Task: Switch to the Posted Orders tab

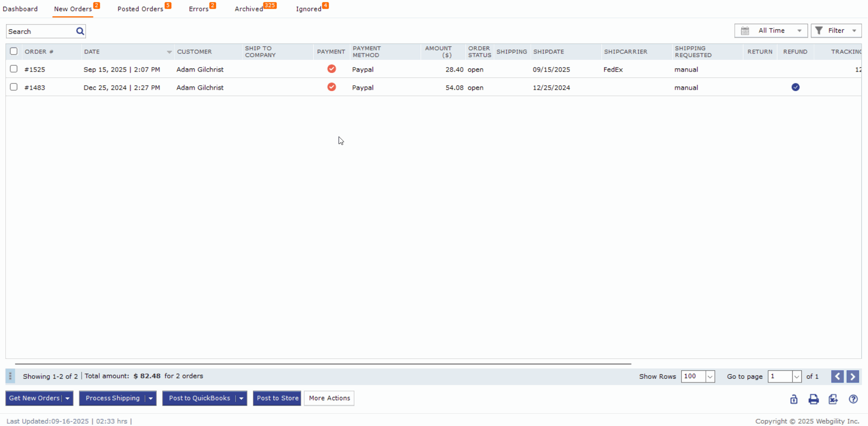Action: (141, 9)
